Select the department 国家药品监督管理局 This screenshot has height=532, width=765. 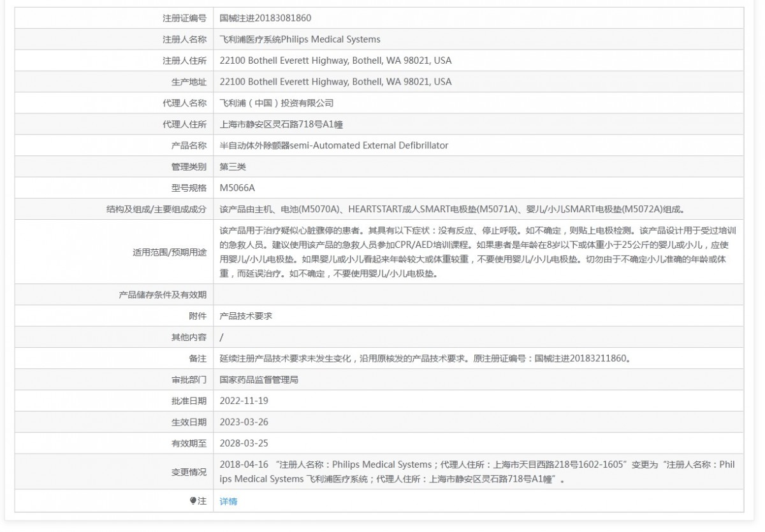pyautogui.click(x=259, y=379)
